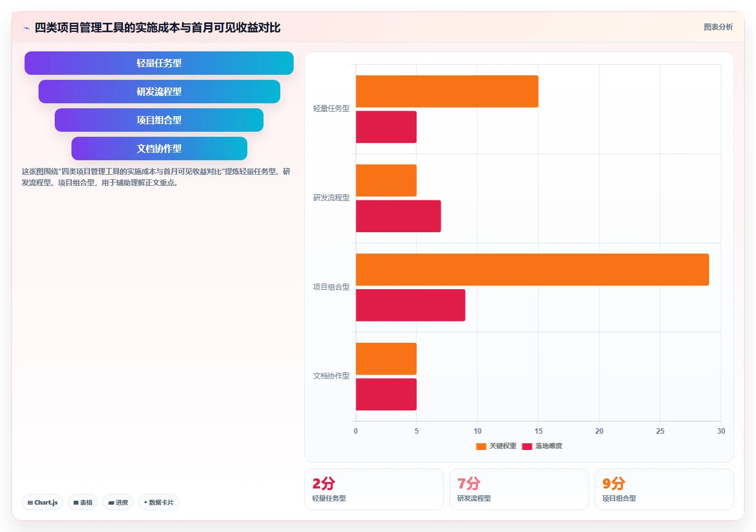Click the 图表分析 label in header
The image size is (756, 532).
click(x=718, y=27)
